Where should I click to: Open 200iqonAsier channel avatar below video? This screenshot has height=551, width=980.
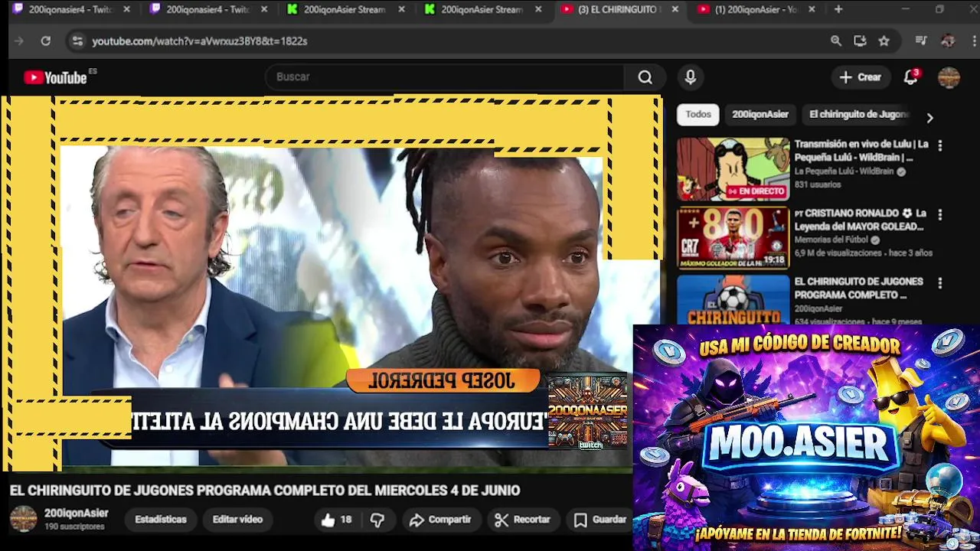pos(23,519)
